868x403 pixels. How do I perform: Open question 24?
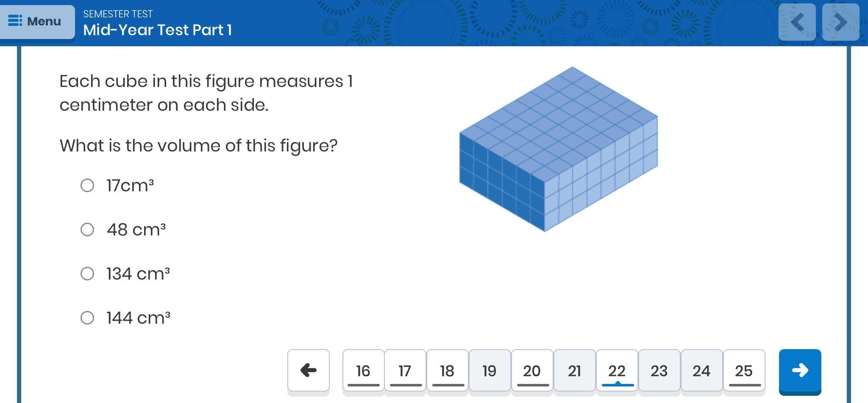pyautogui.click(x=702, y=370)
